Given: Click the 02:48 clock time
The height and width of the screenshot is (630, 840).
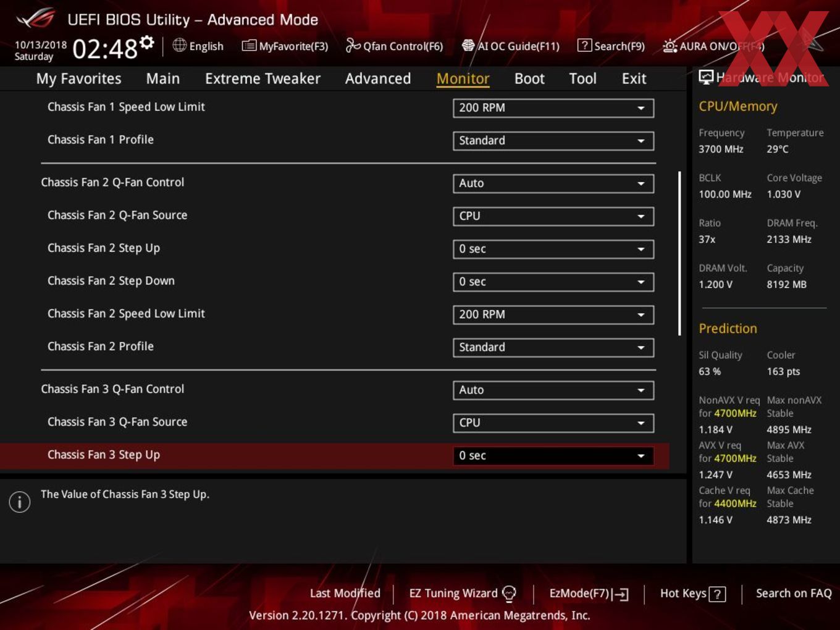Looking at the screenshot, I should [105, 48].
